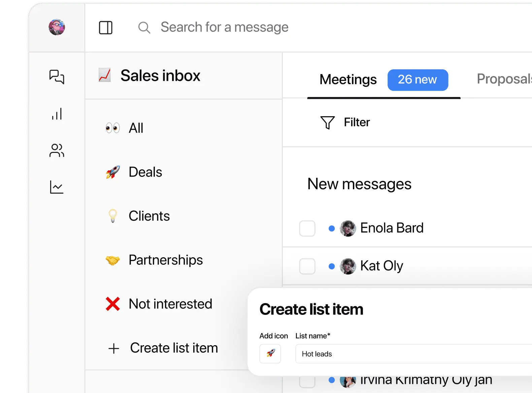Screen dimensions: 532x393
Task: Open the Partnerships list
Action: pos(166,260)
